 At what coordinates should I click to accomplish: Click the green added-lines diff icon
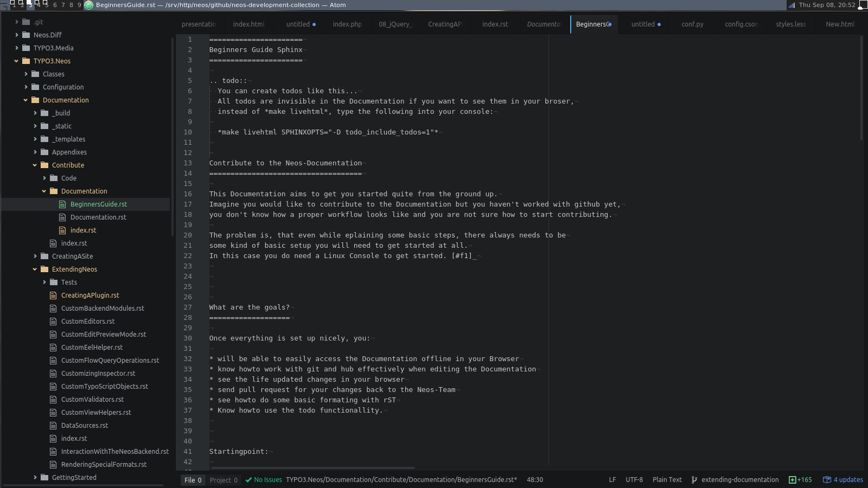(x=792, y=480)
